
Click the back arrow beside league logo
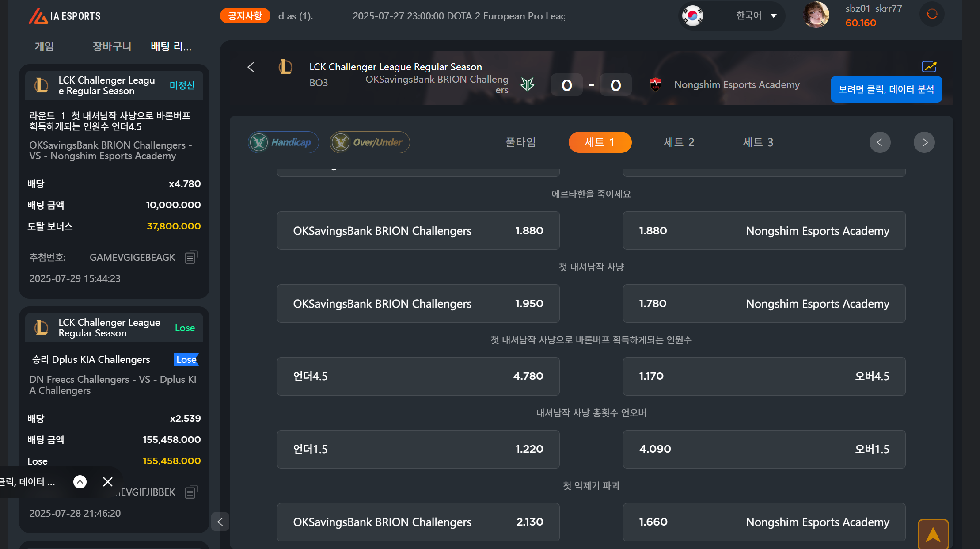[x=251, y=67]
